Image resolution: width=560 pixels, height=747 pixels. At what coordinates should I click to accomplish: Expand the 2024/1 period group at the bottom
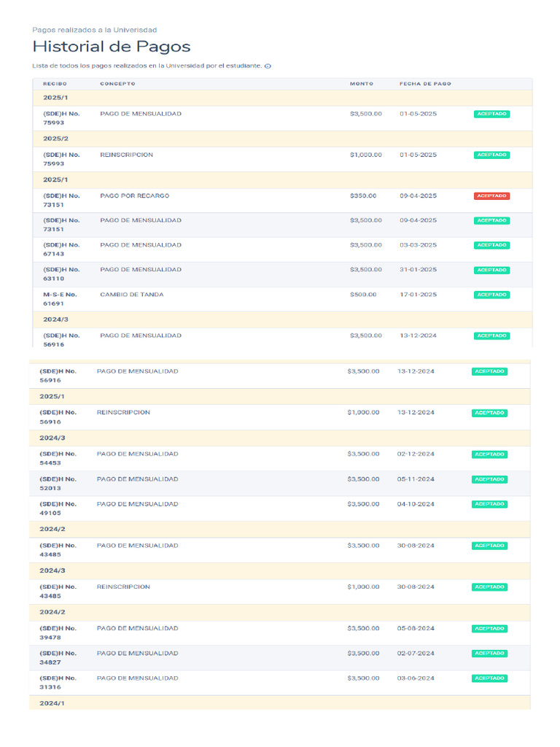(52, 703)
